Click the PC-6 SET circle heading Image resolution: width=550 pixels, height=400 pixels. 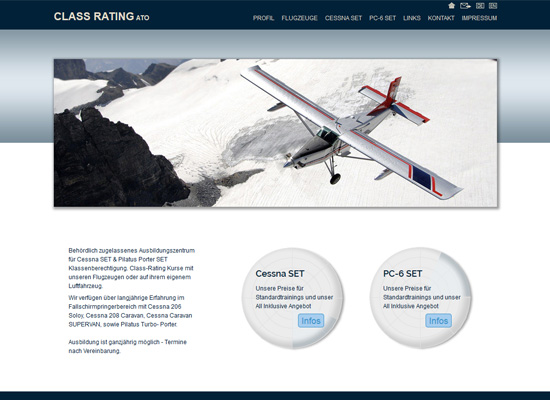[x=403, y=274]
